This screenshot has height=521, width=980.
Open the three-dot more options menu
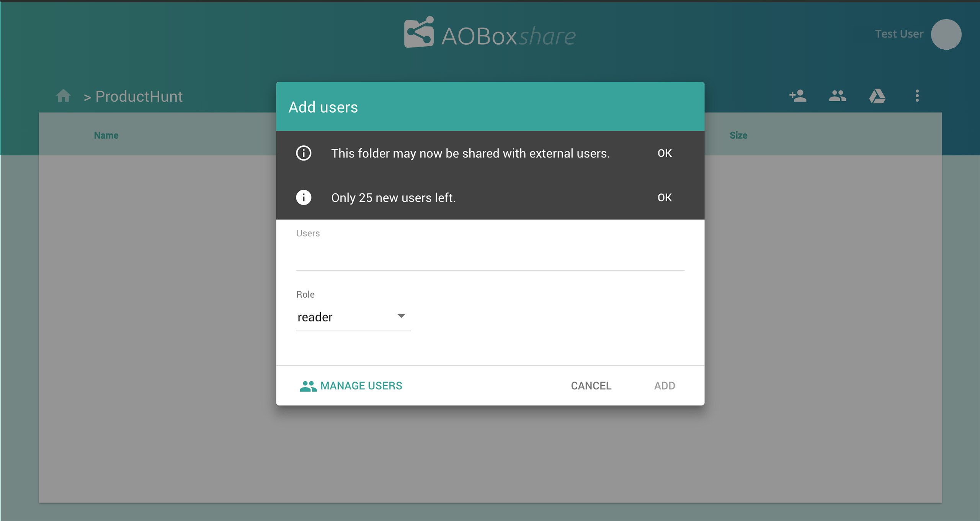point(917,96)
